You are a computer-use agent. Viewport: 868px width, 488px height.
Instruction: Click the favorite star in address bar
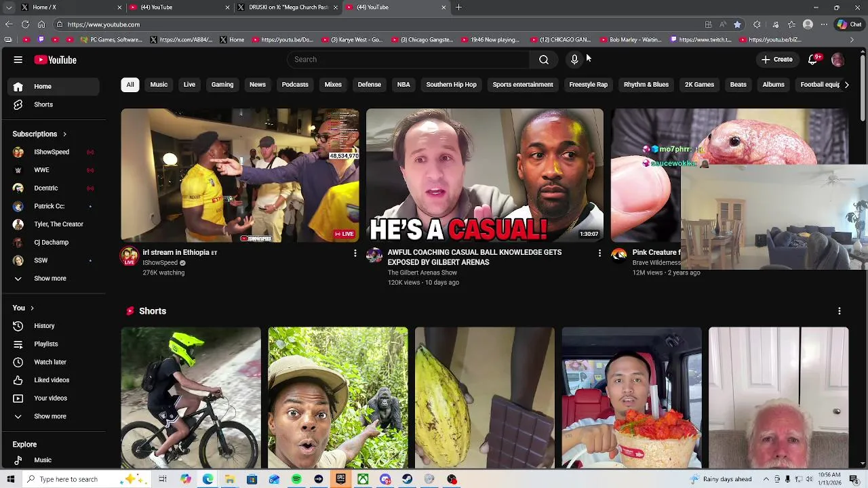pos(737,24)
